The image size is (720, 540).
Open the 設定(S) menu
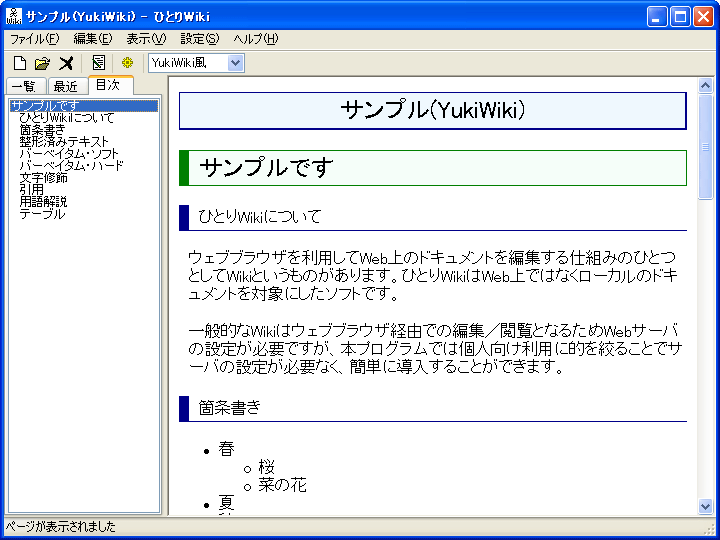(x=200, y=39)
